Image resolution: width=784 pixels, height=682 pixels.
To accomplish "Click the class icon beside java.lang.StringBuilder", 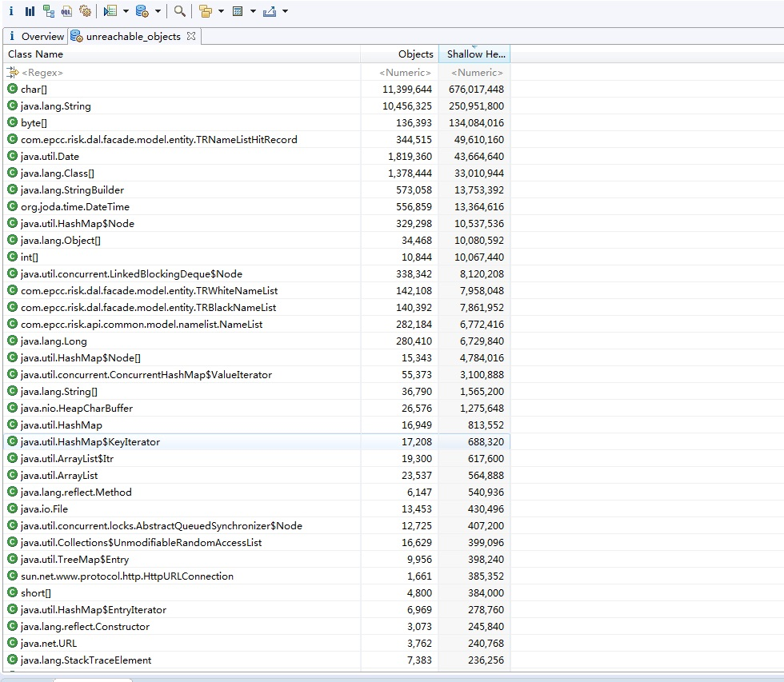I will click(13, 189).
